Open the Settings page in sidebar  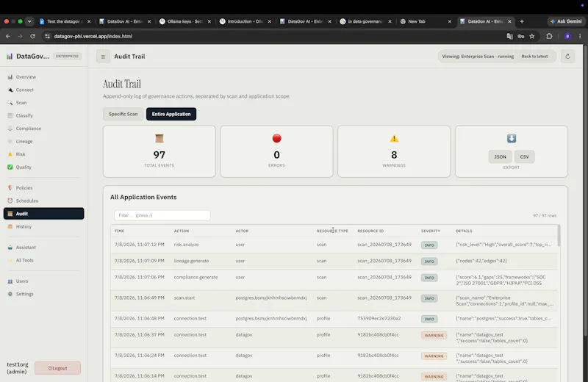click(x=24, y=294)
